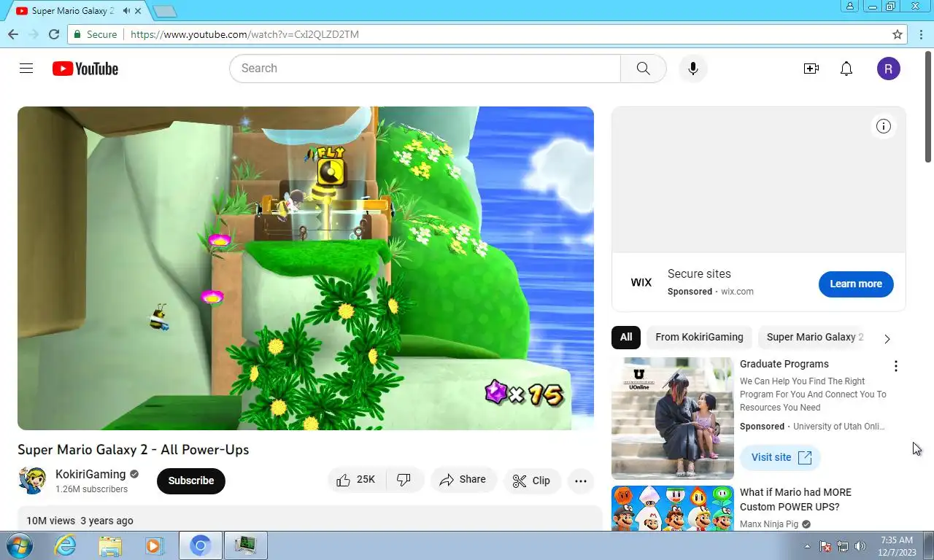
Task: Click the "10M views 3 years ago" description
Action: pos(80,521)
